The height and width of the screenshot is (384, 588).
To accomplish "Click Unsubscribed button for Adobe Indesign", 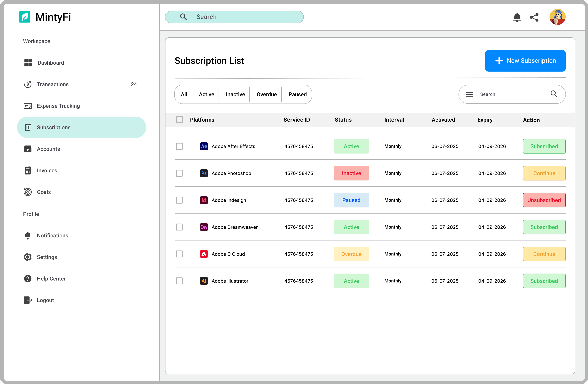I will pos(544,200).
